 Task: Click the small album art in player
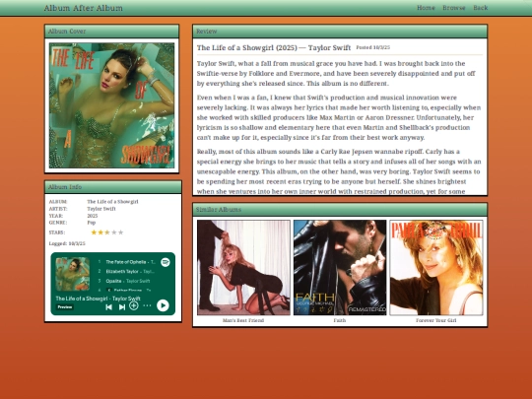(73, 274)
